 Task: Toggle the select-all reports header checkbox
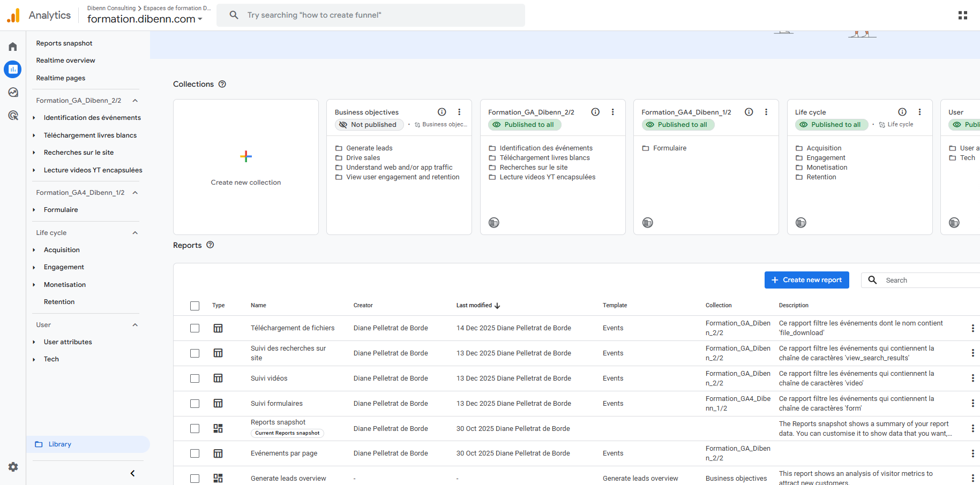point(194,306)
